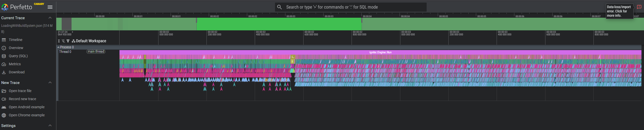Open the Default Workspace selector

(x=89, y=41)
